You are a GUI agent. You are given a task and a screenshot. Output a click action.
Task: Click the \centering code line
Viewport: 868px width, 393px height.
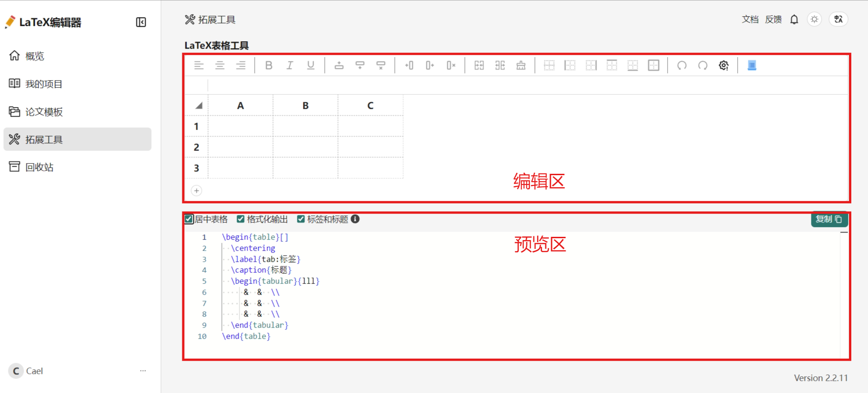click(253, 248)
